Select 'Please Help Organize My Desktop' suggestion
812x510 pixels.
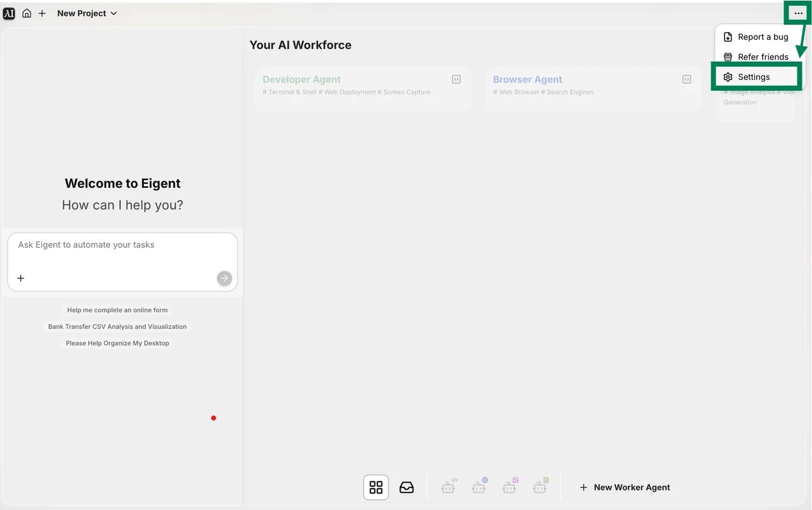click(x=117, y=343)
